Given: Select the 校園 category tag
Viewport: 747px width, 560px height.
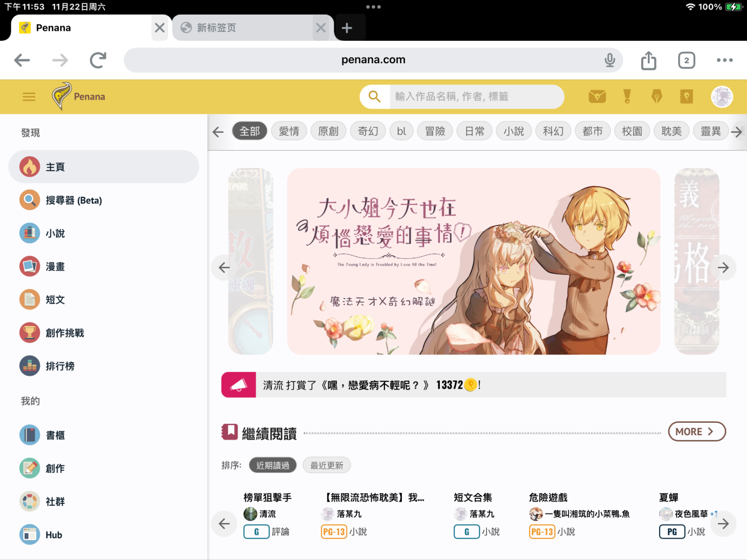Looking at the screenshot, I should (x=632, y=131).
